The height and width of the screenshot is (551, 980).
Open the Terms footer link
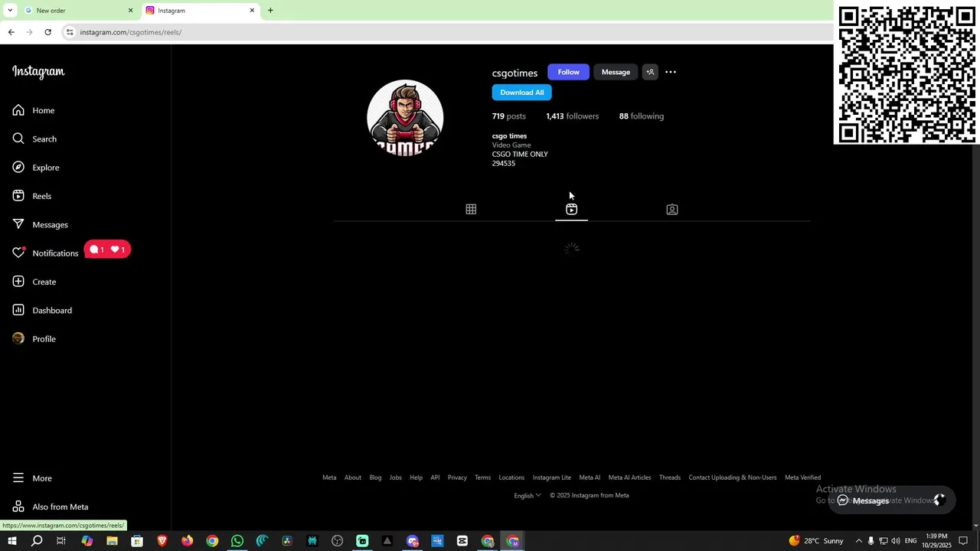point(482,478)
